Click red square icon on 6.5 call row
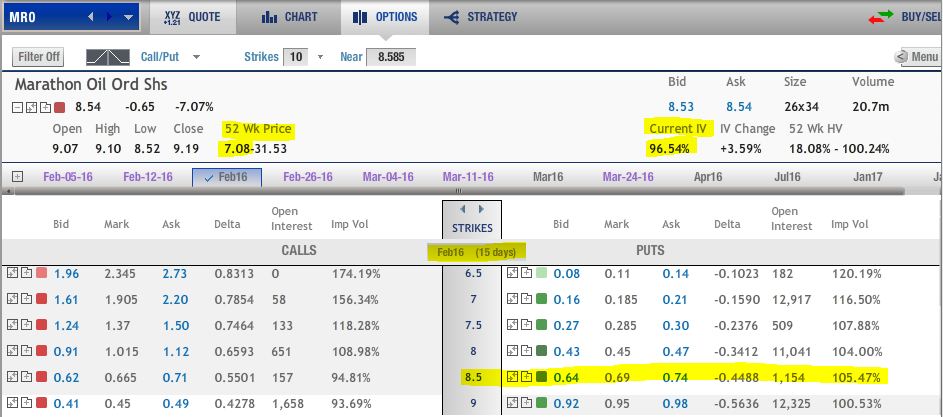This screenshot has height=417, width=943. point(41,273)
